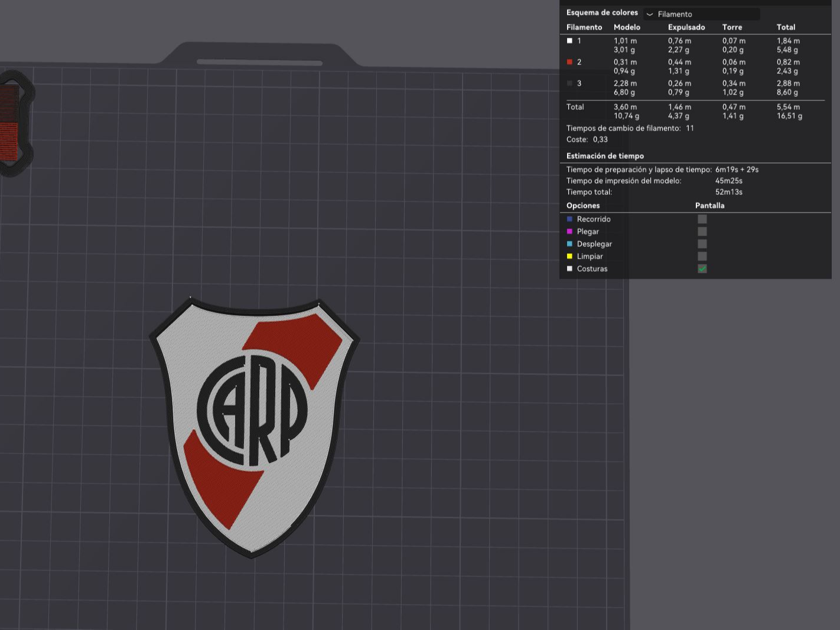Click the 'Esquema de colores' label
The image size is (840, 630).
click(x=602, y=12)
